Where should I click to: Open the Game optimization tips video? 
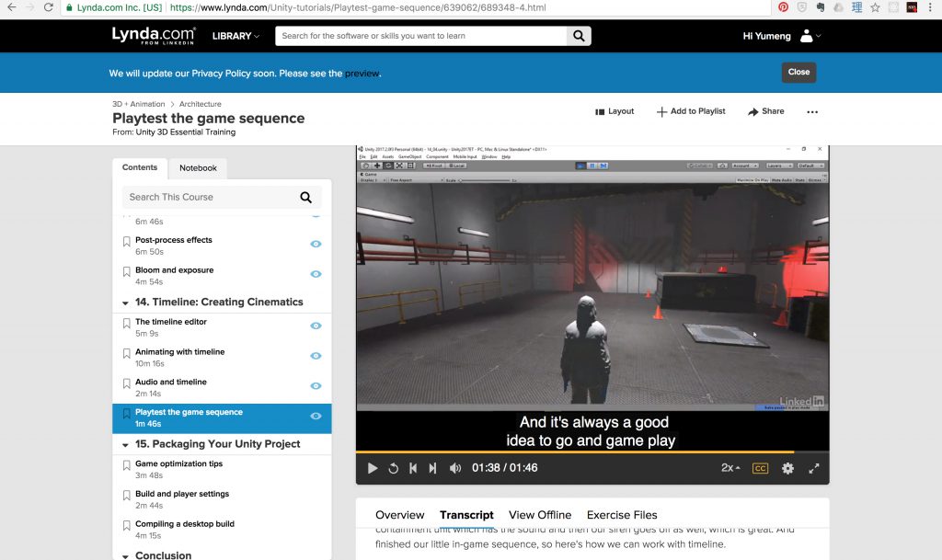178,464
